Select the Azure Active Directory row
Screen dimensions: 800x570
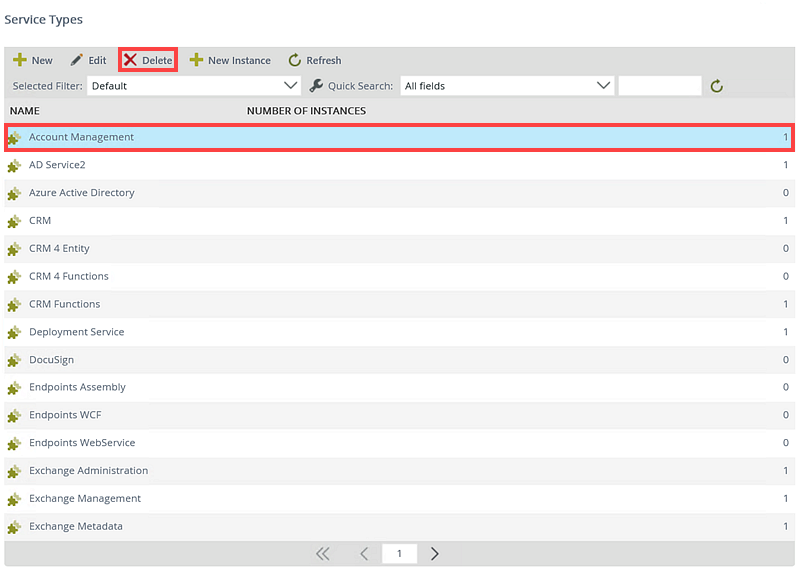tap(399, 192)
